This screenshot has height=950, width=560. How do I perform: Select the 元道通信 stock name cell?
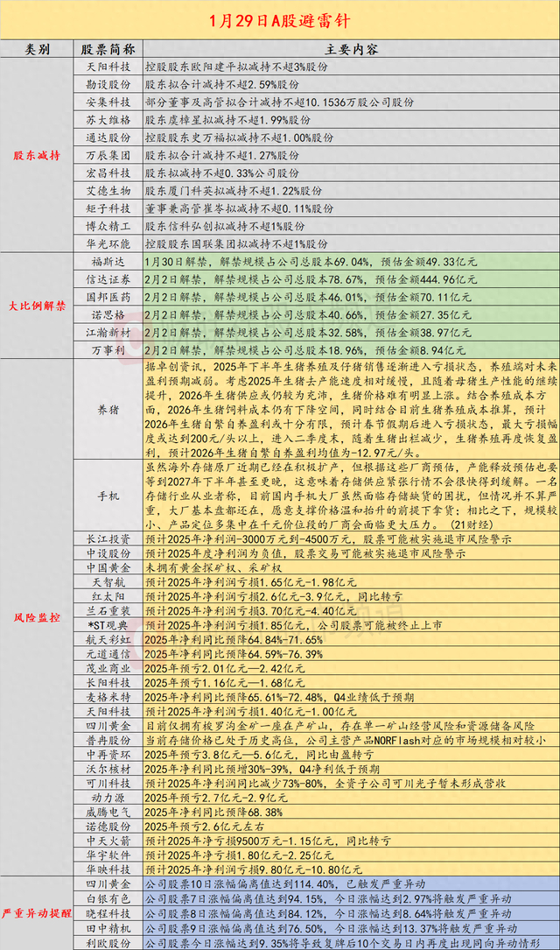pos(108,654)
